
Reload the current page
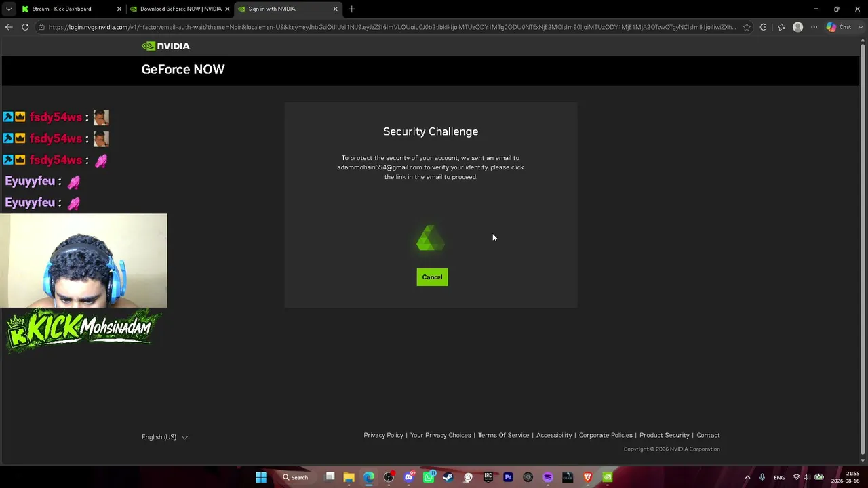(25, 27)
